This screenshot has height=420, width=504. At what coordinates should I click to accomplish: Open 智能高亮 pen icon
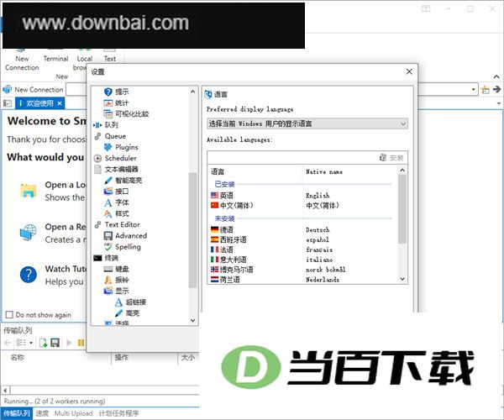(x=108, y=181)
